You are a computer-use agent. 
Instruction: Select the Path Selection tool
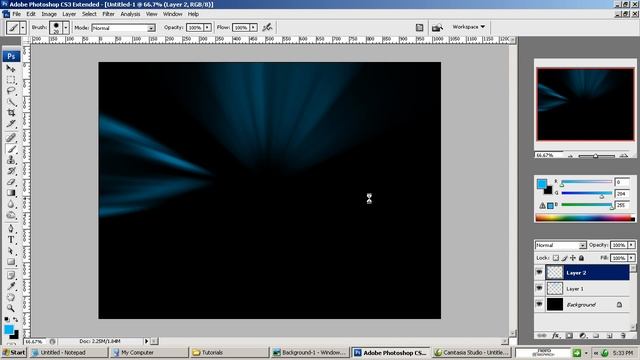pyautogui.click(x=11, y=251)
